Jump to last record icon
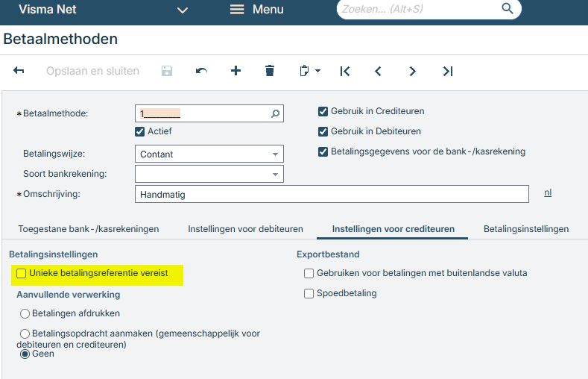Viewport: 588px width, 379px height. 447,71
